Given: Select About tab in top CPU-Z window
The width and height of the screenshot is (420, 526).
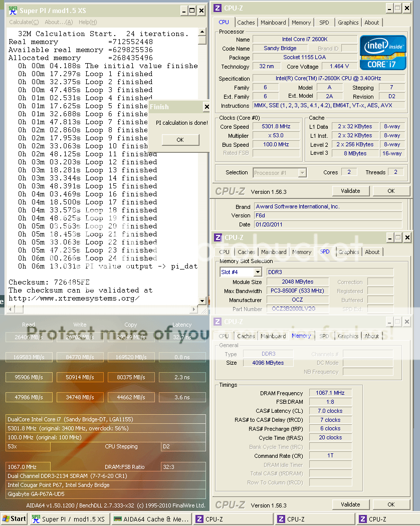Looking at the screenshot, I should (372, 23).
